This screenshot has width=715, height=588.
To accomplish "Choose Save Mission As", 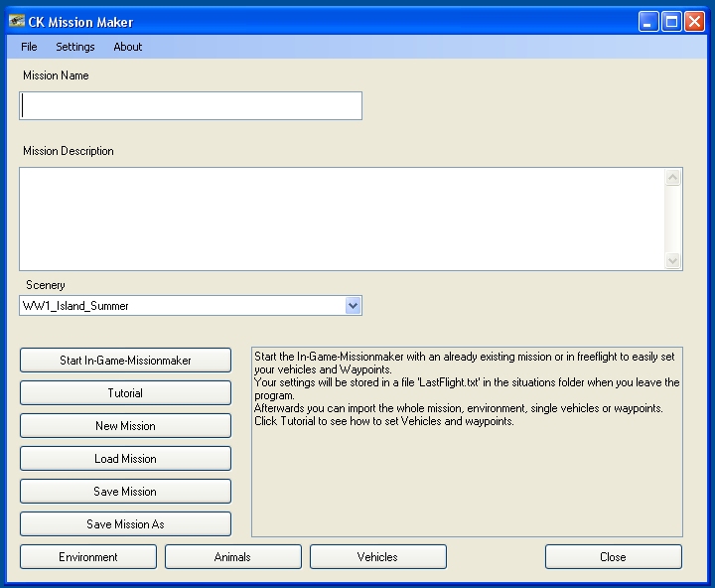I will (125, 524).
